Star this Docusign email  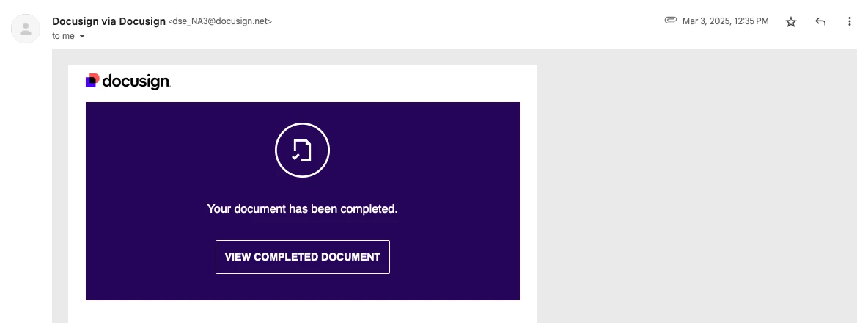(x=791, y=21)
